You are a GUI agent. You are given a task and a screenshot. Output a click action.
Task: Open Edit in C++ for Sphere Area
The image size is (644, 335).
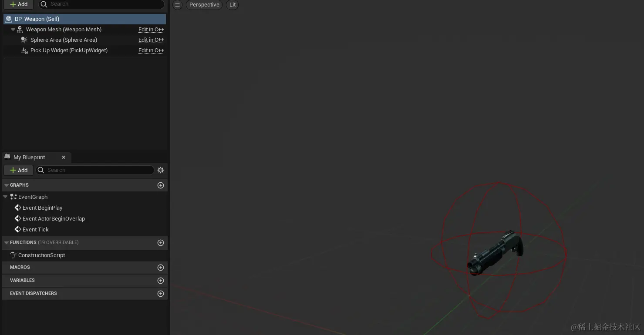(151, 40)
